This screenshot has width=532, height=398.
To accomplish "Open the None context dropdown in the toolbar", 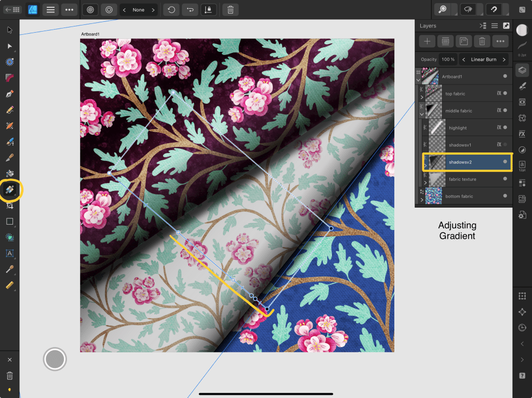I will coord(139,9).
